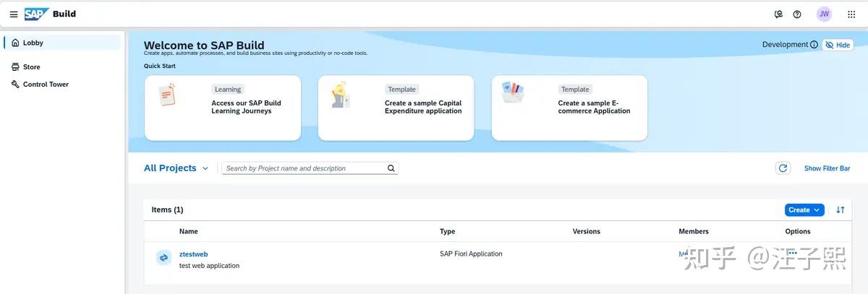Open the JW user avatar menu
The height and width of the screenshot is (294, 868).
824,14
